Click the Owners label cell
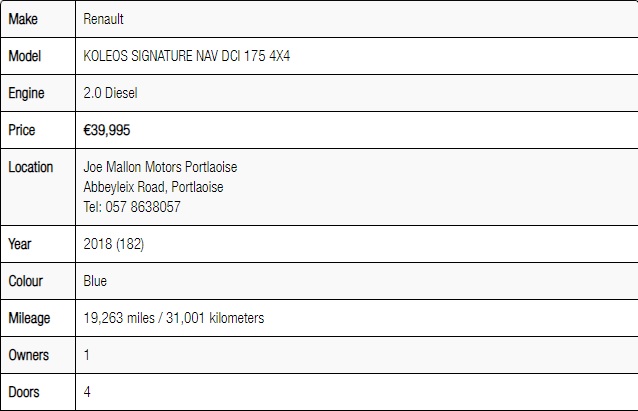638x411 pixels. (38, 355)
